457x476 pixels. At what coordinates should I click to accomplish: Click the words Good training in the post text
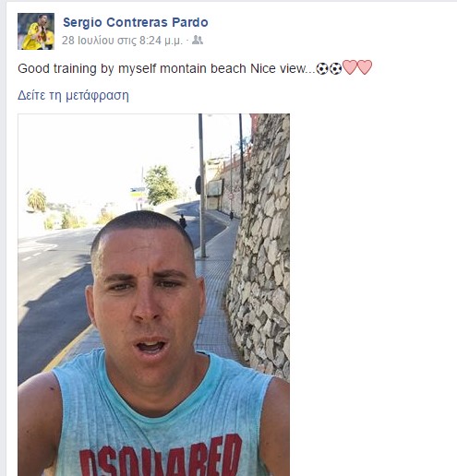[x=57, y=68]
